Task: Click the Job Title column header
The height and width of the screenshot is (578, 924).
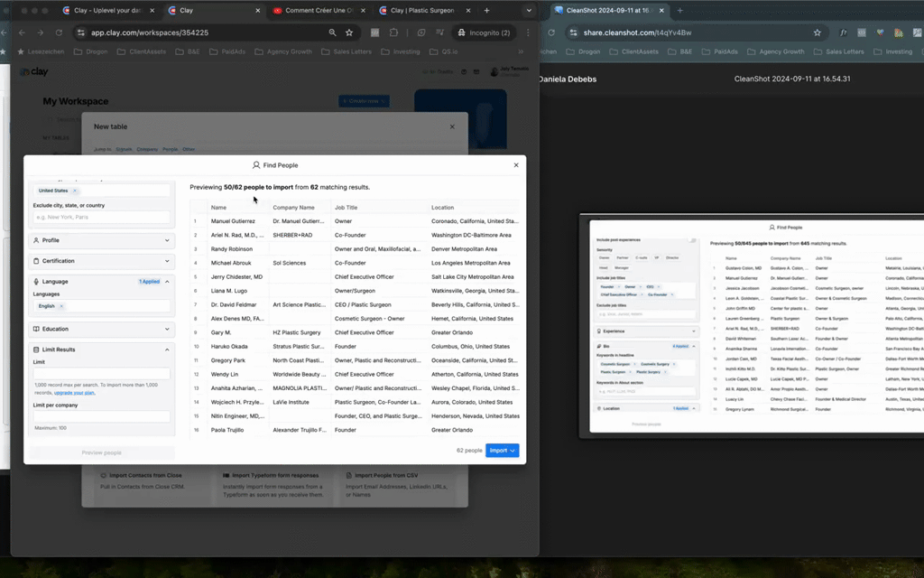Action: click(346, 208)
